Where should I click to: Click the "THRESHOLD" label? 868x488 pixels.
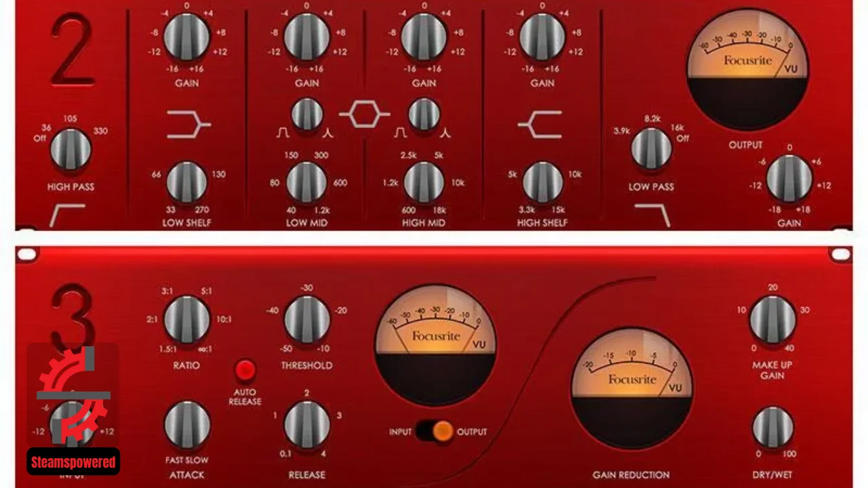307,365
